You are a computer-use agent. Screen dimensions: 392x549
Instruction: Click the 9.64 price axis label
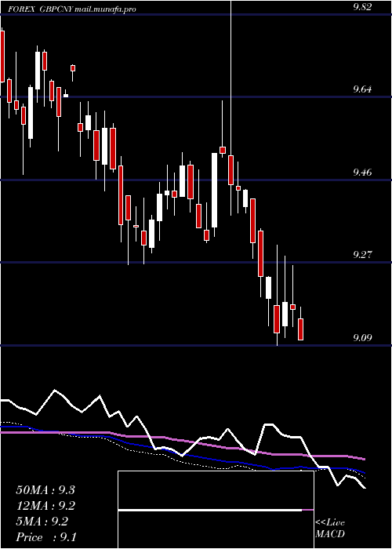click(362, 89)
